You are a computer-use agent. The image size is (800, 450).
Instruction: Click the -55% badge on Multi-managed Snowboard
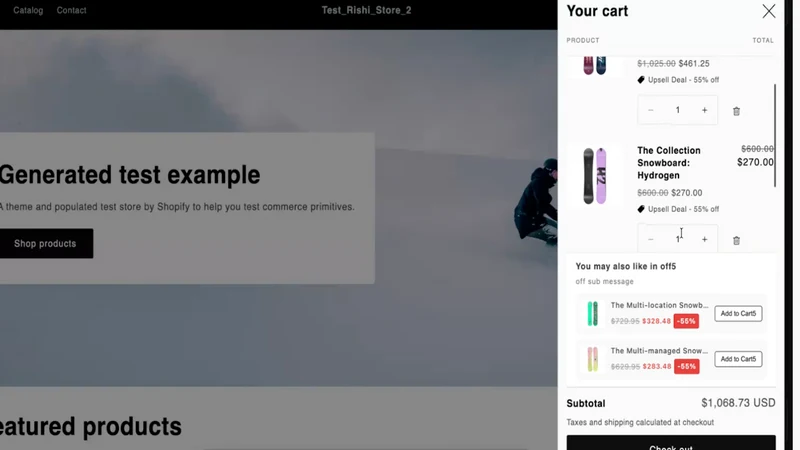tap(686, 366)
